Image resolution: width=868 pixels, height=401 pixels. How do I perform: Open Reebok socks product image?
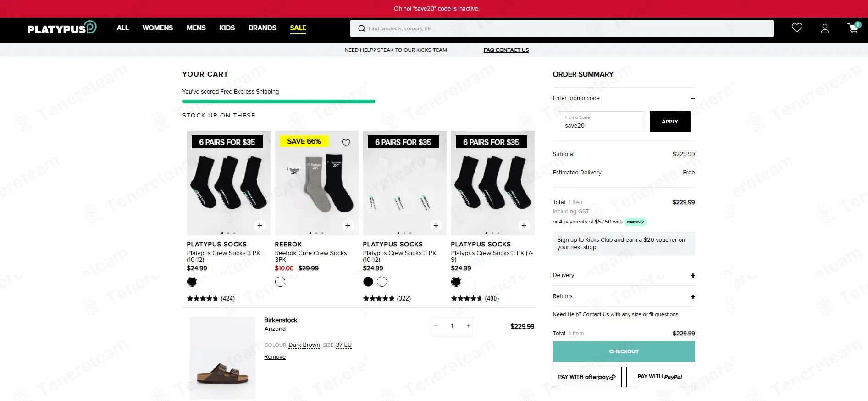pyautogui.click(x=317, y=183)
